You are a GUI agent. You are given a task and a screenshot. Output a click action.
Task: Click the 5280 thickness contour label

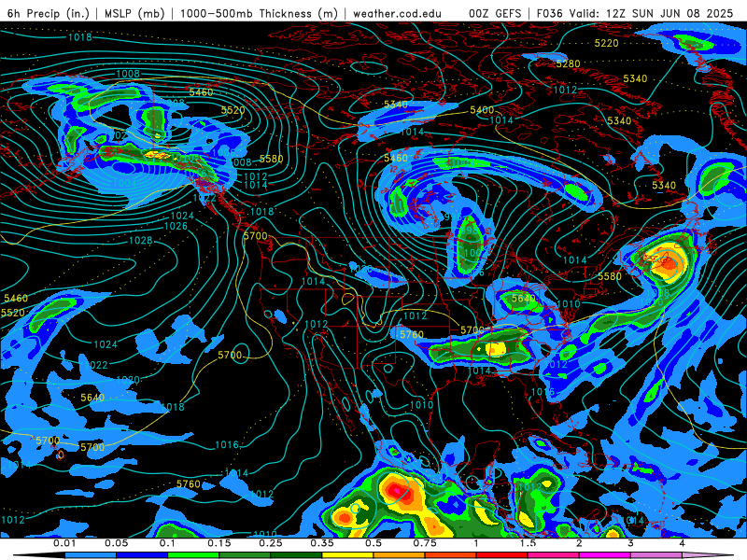pyautogui.click(x=568, y=63)
